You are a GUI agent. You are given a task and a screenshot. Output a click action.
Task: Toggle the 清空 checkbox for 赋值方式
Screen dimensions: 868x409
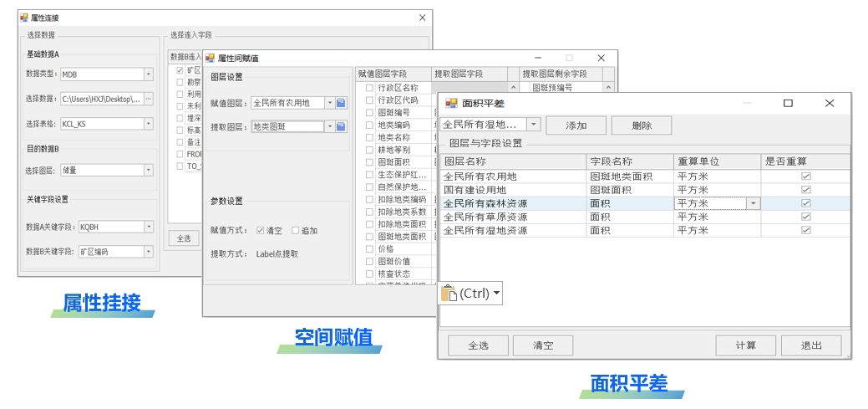pyautogui.click(x=260, y=231)
